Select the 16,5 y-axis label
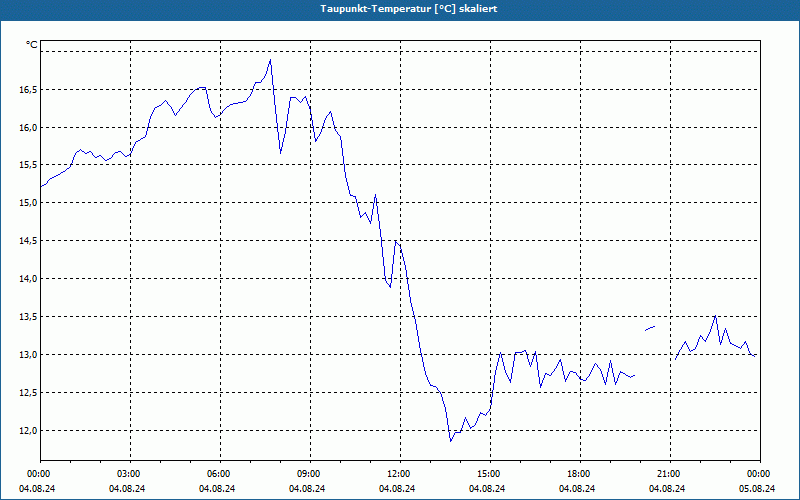This screenshot has width=800, height=500. click(29, 90)
